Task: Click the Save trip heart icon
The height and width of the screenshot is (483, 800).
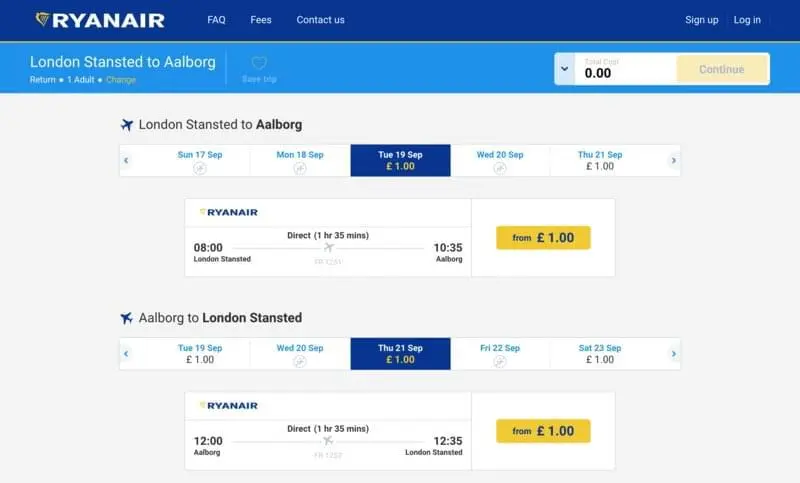Action: click(x=259, y=63)
